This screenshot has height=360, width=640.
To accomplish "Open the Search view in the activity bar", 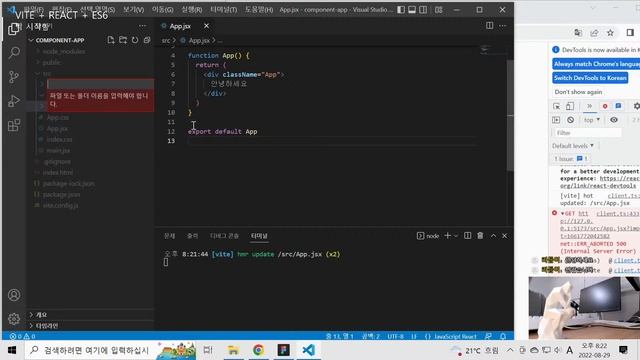I will click(14, 52).
